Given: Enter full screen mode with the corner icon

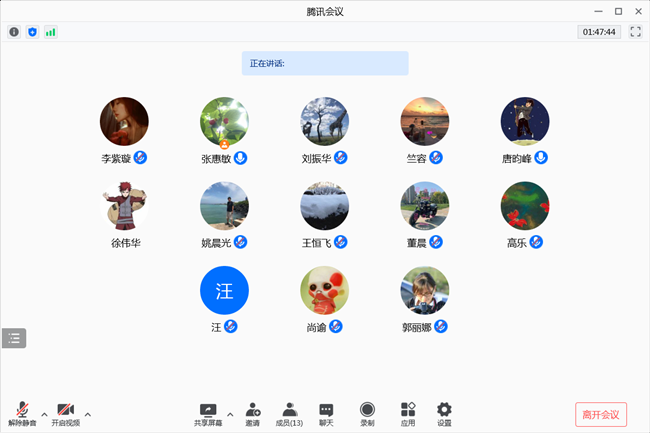Looking at the screenshot, I should click(x=635, y=32).
